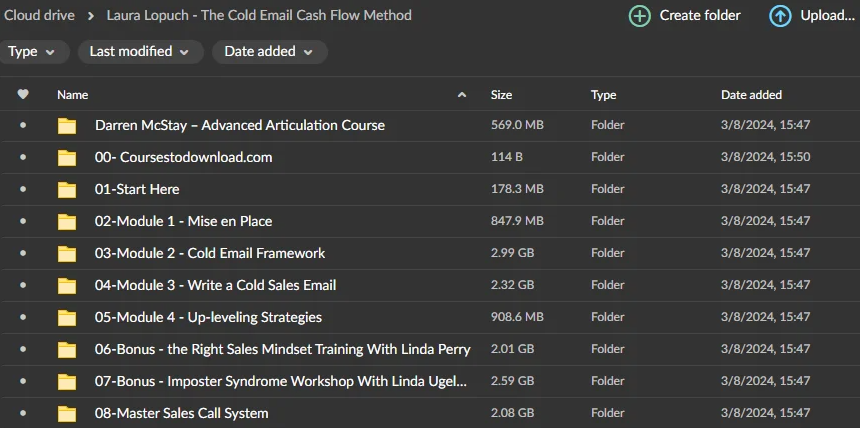Screen dimensions: 860x428
Task: Click folder icon for 08-Master Sales Call System
Action: tap(67, 413)
